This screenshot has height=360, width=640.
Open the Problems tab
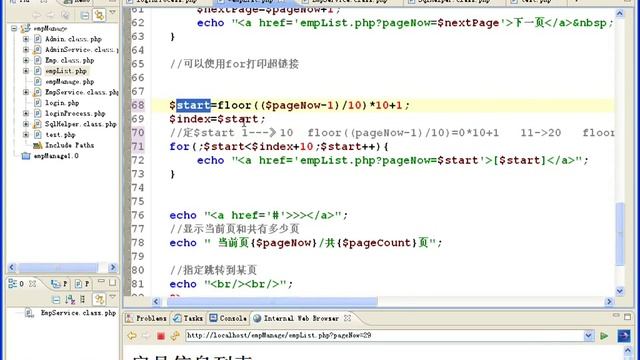coord(146,318)
